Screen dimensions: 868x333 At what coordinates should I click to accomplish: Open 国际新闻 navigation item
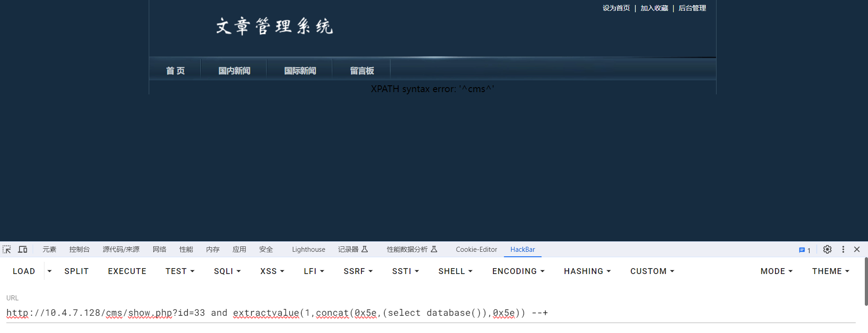tap(300, 71)
